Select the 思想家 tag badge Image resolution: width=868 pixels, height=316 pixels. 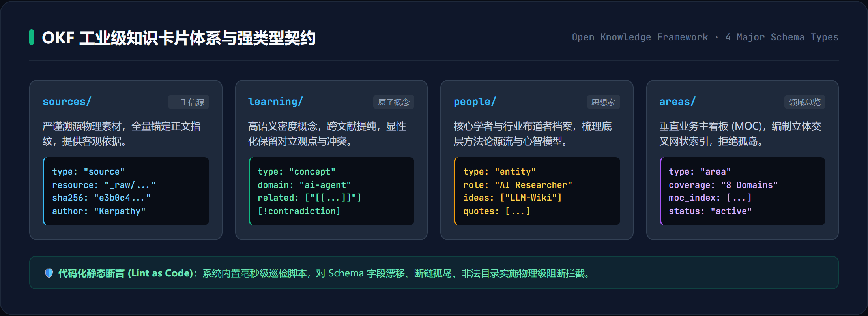click(x=603, y=102)
